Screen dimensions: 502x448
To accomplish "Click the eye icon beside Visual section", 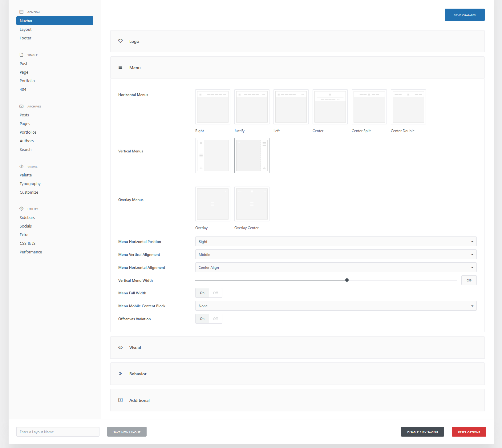I will [x=120, y=348].
